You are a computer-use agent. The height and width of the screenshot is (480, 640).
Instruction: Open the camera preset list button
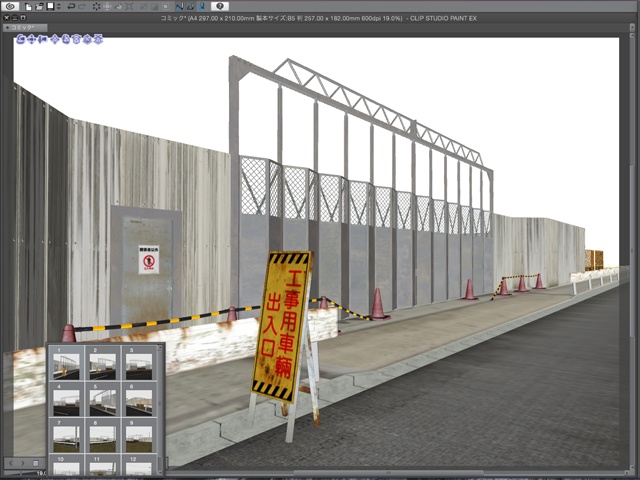tap(36, 463)
